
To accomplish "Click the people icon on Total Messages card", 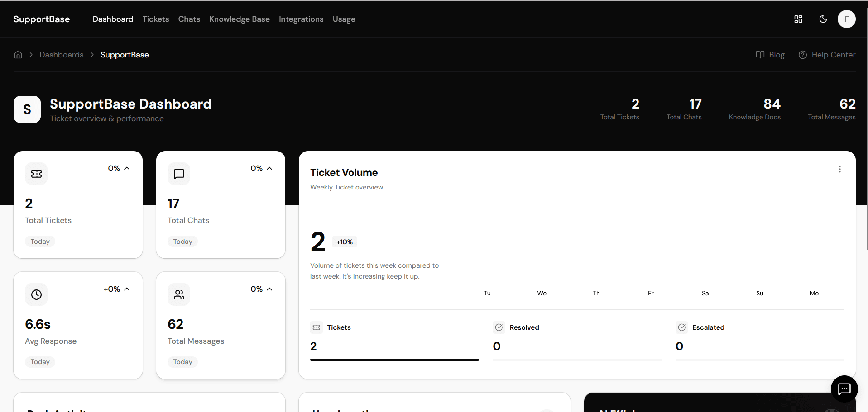I will point(178,294).
